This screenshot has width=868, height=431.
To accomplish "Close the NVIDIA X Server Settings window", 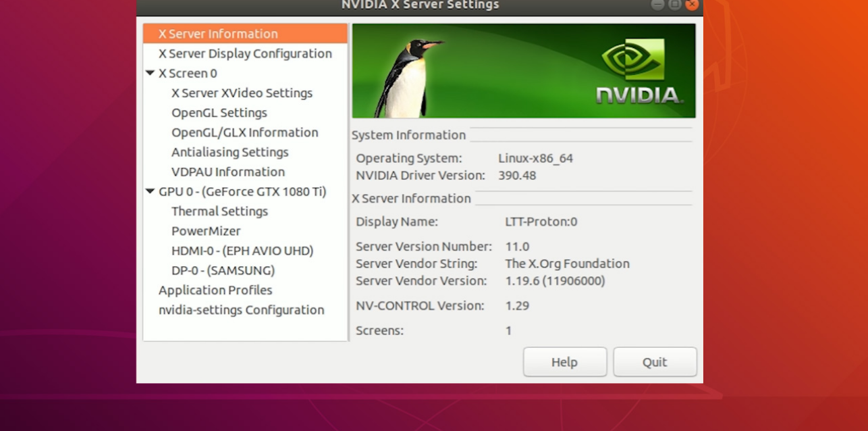I will point(692,5).
